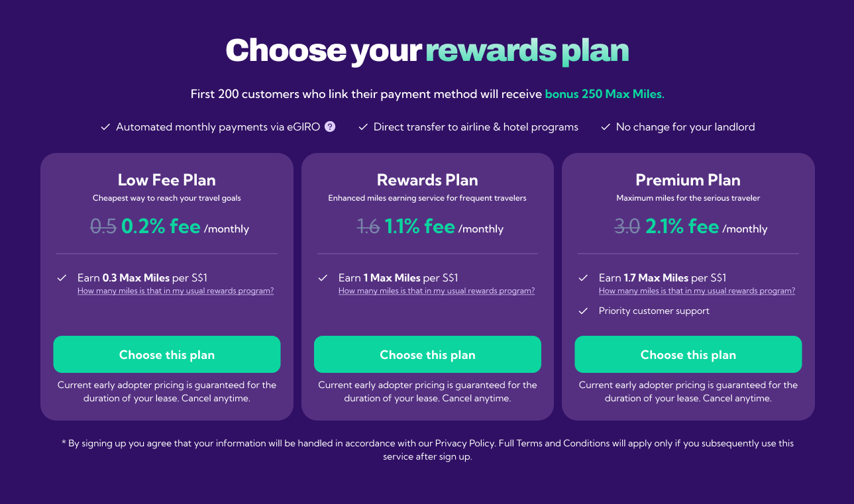Image resolution: width=854 pixels, height=504 pixels.
Task: Click checkmark beside Earn 0.3 Max Miles
Action: pos(62,277)
